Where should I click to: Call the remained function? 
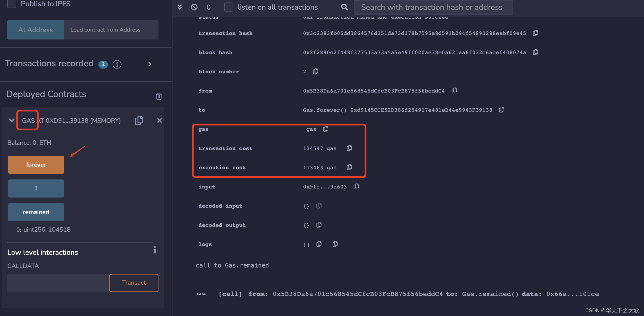pos(36,212)
